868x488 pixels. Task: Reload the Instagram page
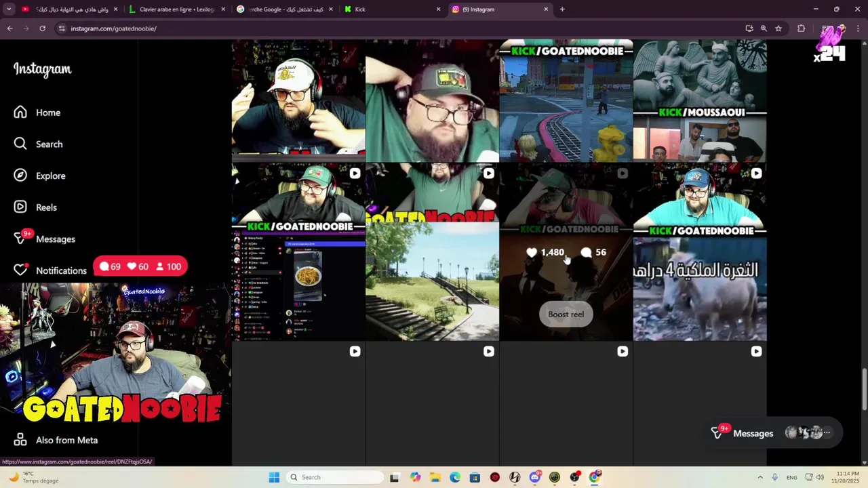42,28
